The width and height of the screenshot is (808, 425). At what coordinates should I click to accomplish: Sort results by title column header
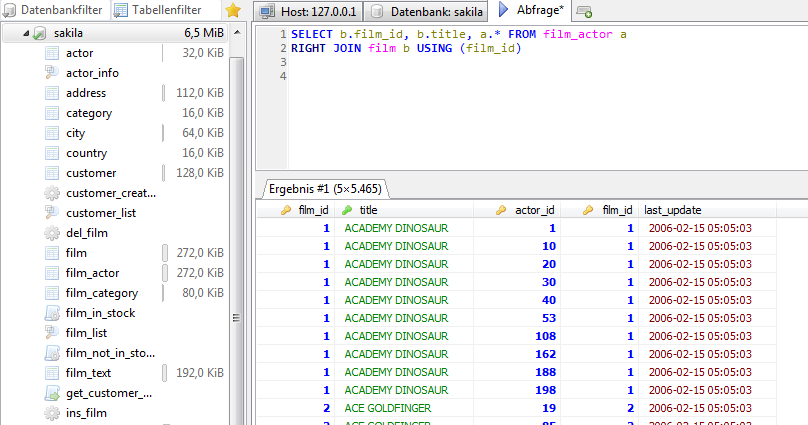(x=369, y=210)
